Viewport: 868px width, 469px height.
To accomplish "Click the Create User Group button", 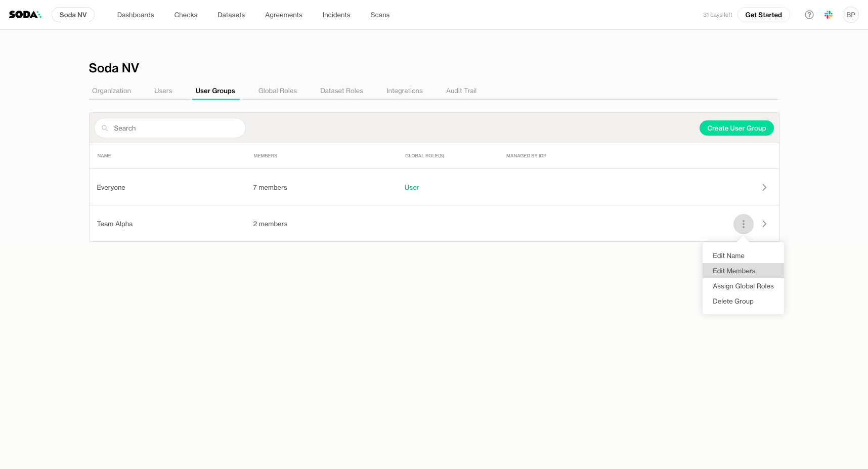I will pyautogui.click(x=736, y=129).
